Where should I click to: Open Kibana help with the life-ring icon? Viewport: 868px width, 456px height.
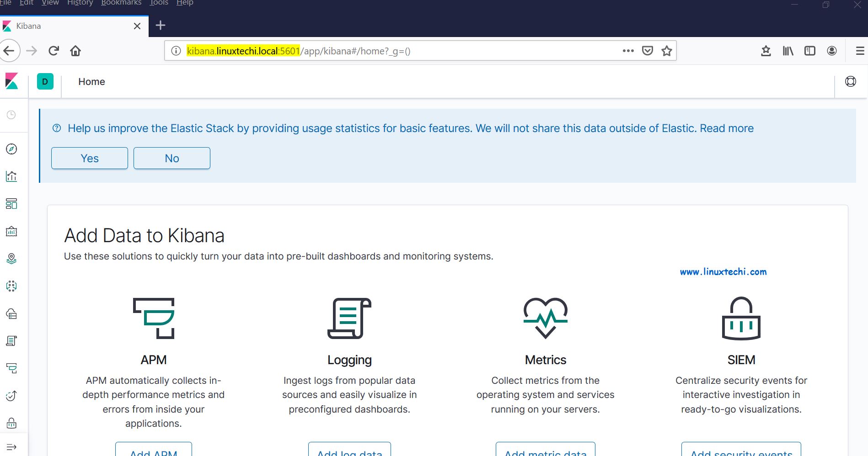(x=851, y=81)
